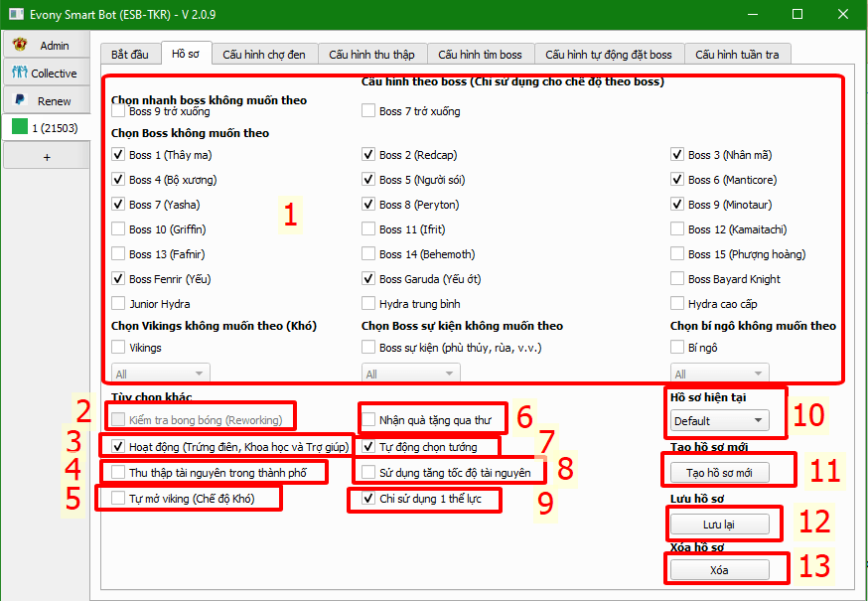This screenshot has width=868, height=601.
Task: Toggle Boss Garuda (Yếu ớt) checkbox
Action: pyautogui.click(x=369, y=279)
